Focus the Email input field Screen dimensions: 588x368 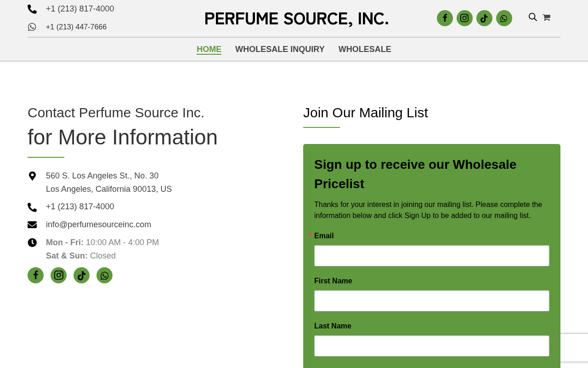coord(432,256)
